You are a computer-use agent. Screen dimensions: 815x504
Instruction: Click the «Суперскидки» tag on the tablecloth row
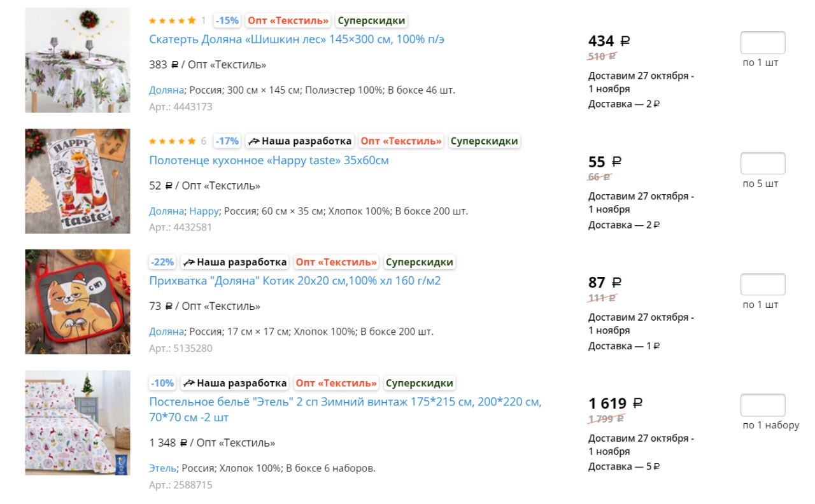(371, 20)
